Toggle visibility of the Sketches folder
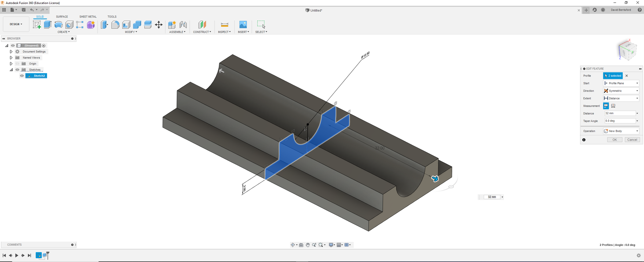The image size is (644, 262). [x=17, y=70]
